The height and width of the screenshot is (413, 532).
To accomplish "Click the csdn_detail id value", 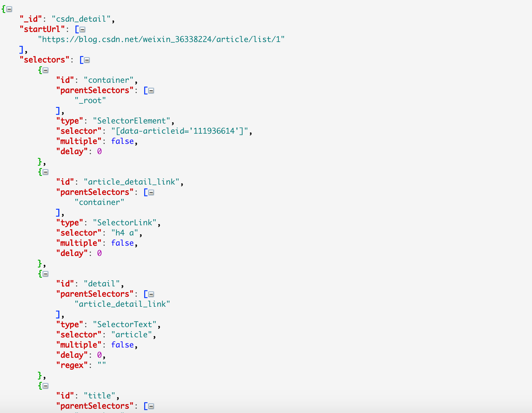I will tap(81, 19).
